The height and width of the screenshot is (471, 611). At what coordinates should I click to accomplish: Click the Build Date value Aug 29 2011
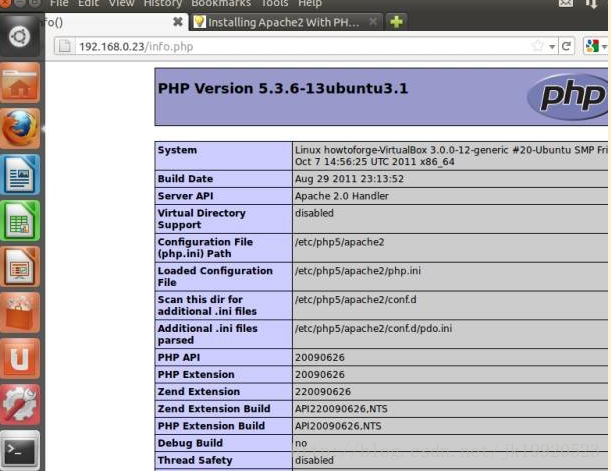pyautogui.click(x=349, y=179)
